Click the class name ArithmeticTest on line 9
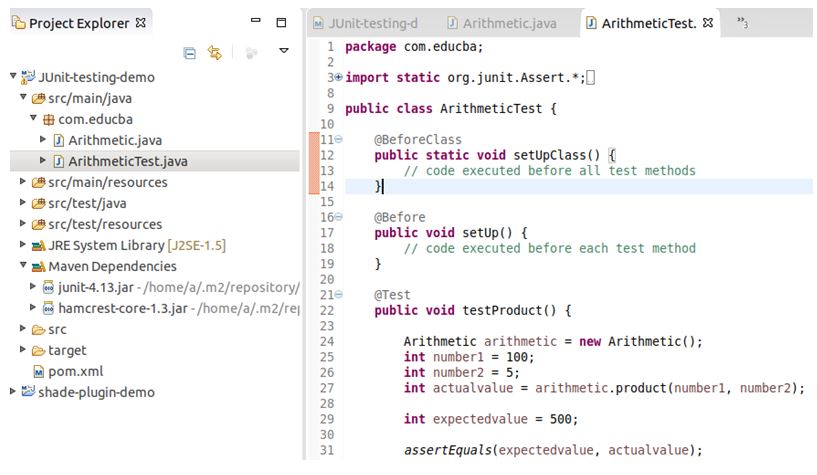Screen dimensions: 817x475 [x=491, y=108]
